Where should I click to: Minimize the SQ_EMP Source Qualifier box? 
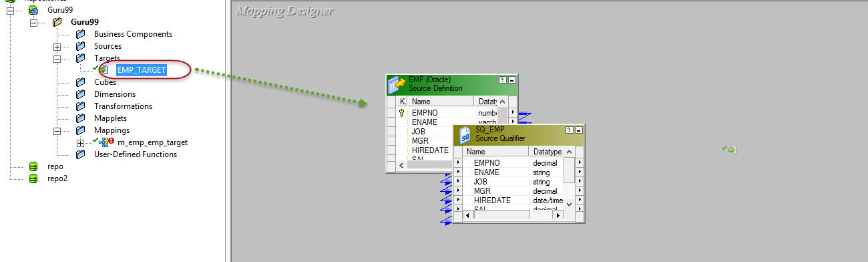(x=579, y=129)
